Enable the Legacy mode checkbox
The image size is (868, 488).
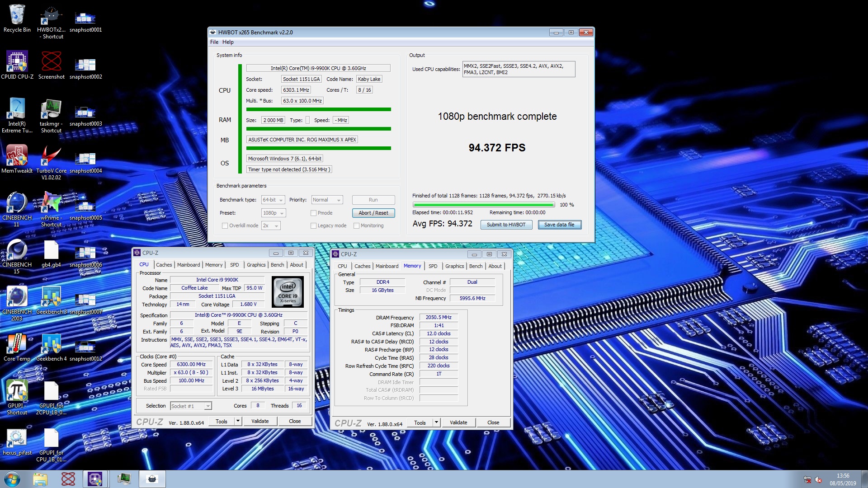point(313,225)
